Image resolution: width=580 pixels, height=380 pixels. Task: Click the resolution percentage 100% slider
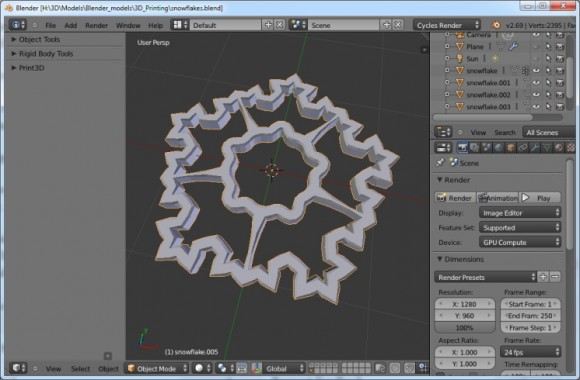coord(465,328)
